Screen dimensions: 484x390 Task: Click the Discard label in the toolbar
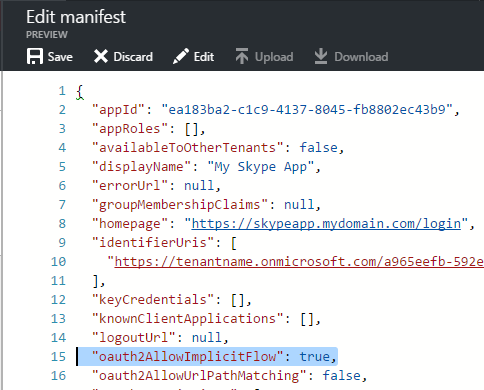click(133, 57)
